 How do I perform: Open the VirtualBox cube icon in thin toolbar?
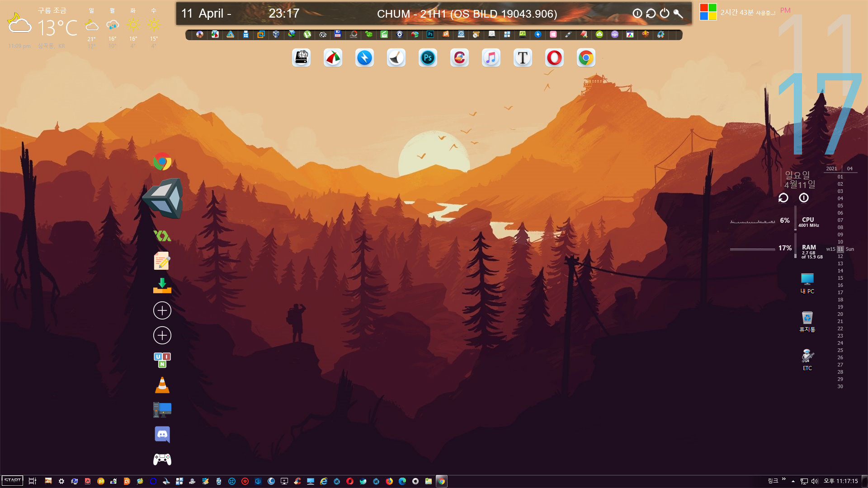(x=276, y=34)
